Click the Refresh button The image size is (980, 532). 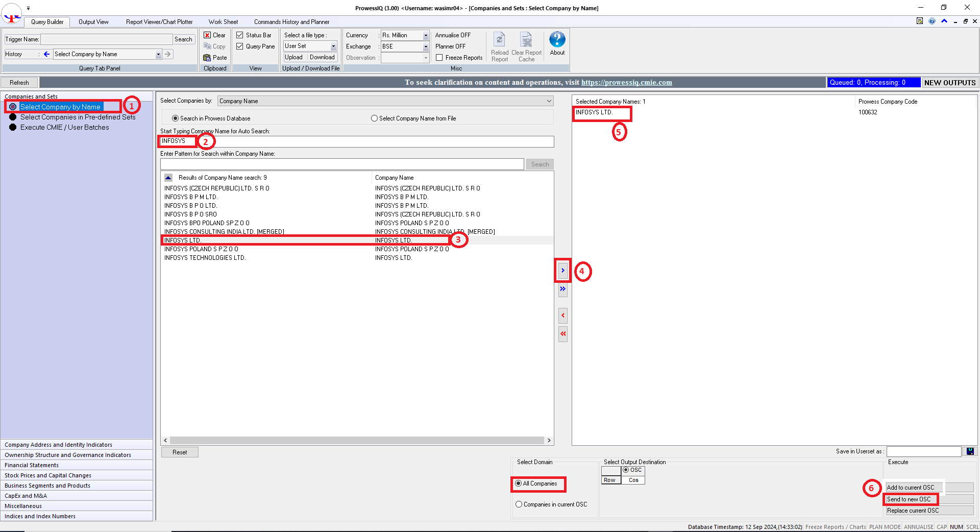click(19, 83)
